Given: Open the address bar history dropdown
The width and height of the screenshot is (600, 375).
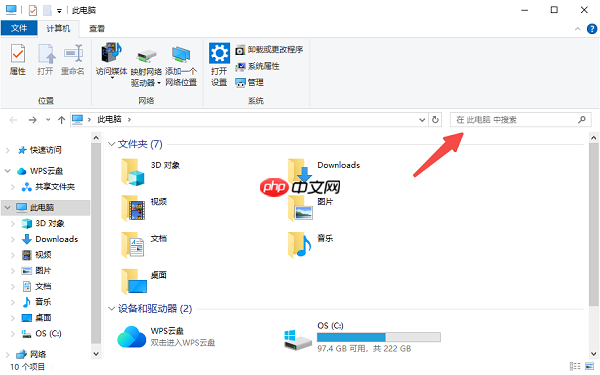Looking at the screenshot, I should pyautogui.click(x=422, y=120).
